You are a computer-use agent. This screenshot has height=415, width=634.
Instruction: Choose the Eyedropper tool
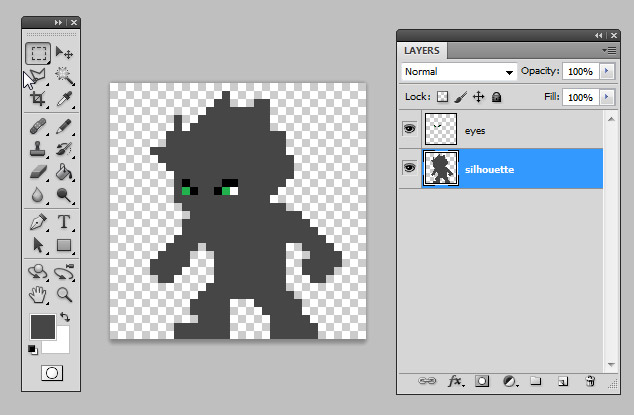(x=64, y=99)
